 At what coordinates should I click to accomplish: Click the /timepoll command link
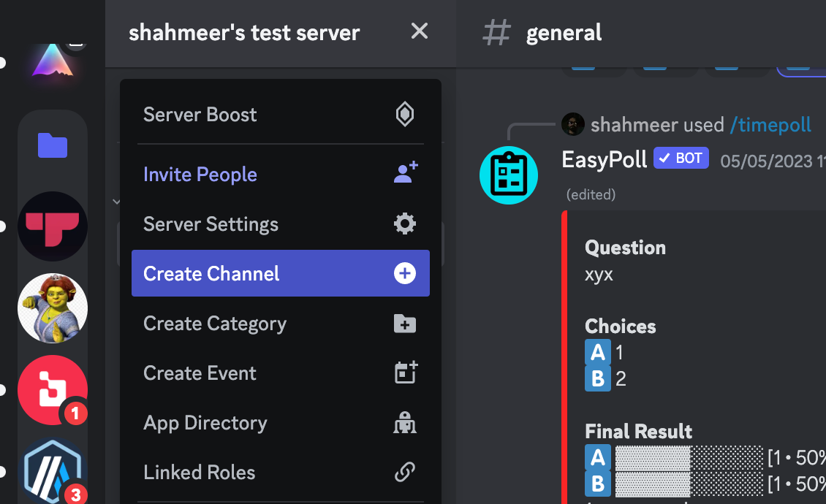(x=770, y=125)
